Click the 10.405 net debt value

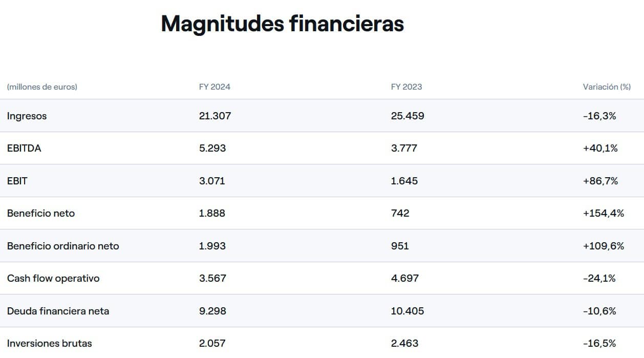pyautogui.click(x=407, y=311)
